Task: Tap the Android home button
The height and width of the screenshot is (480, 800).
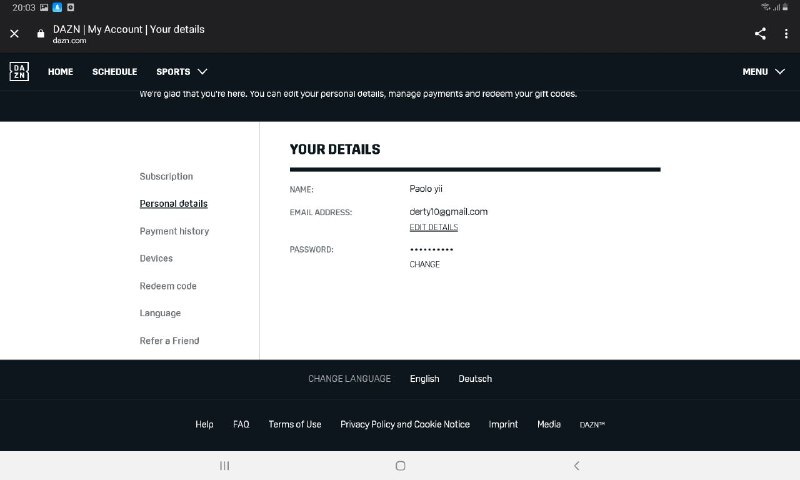Action: 401,466
